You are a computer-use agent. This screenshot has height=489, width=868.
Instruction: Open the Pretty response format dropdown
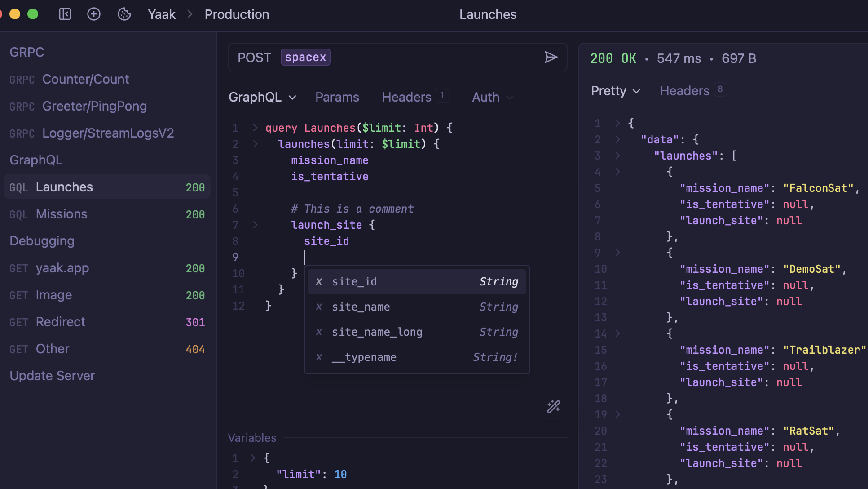(615, 91)
